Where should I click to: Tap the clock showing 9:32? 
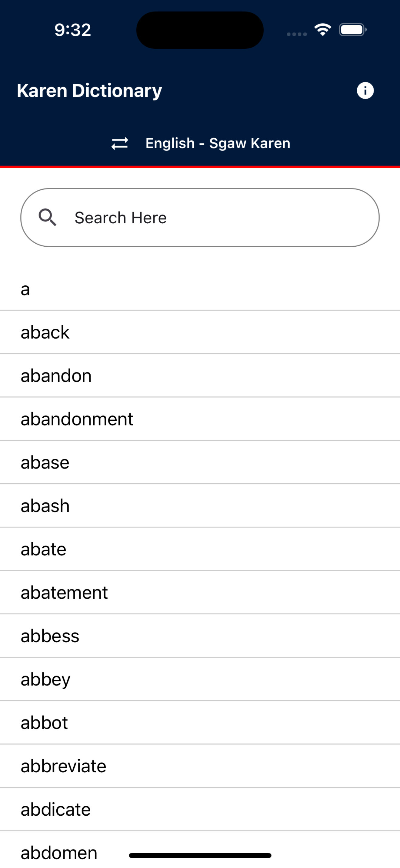[x=72, y=30]
